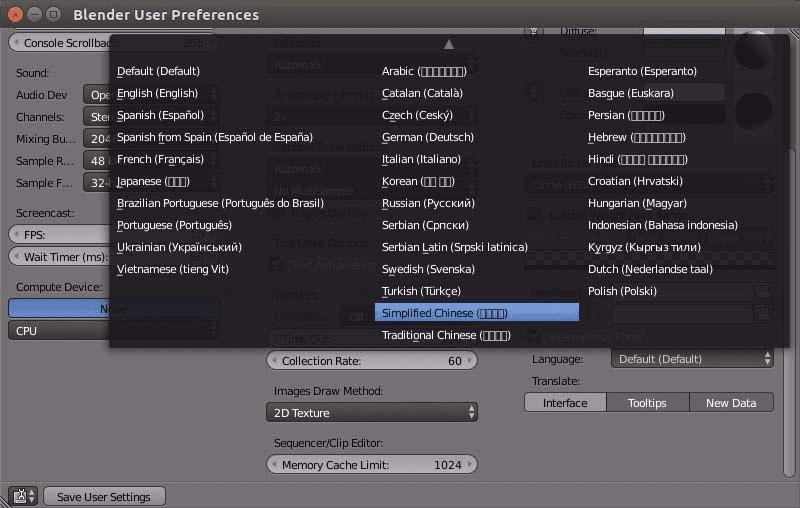Toggle Interface translation button
The width and height of the screenshot is (800, 508).
pos(565,402)
